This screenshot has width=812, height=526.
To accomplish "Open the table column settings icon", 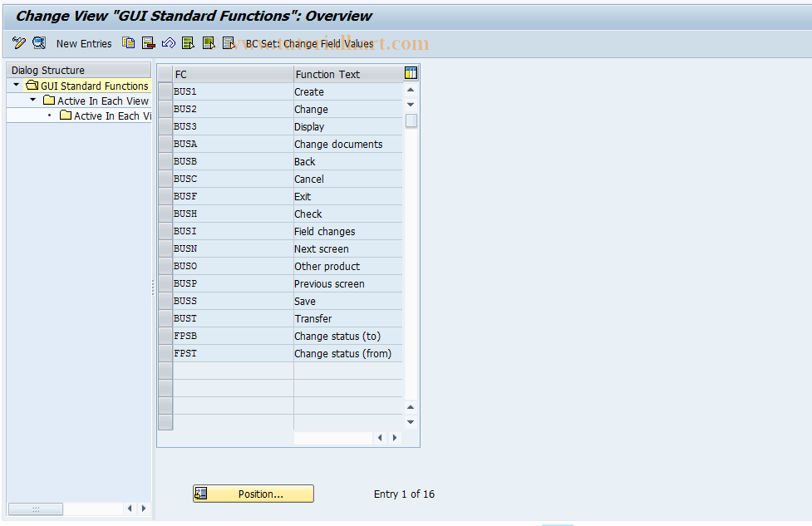I will point(411,73).
